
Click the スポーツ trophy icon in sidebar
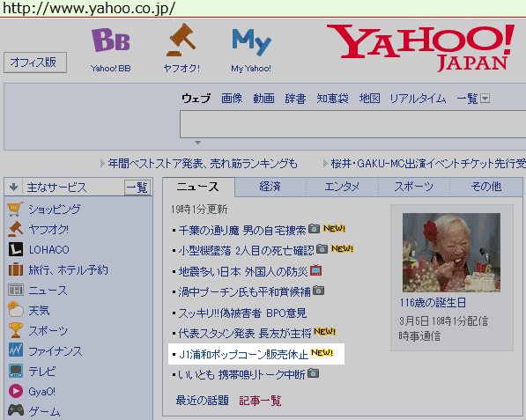(16, 330)
